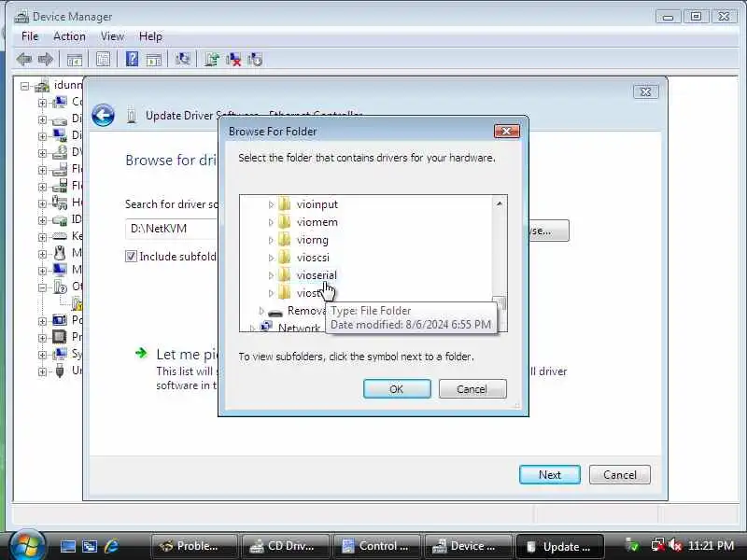The height and width of the screenshot is (560, 747).
Task: Click the partially hidden Browse... button
Action: coord(548,231)
